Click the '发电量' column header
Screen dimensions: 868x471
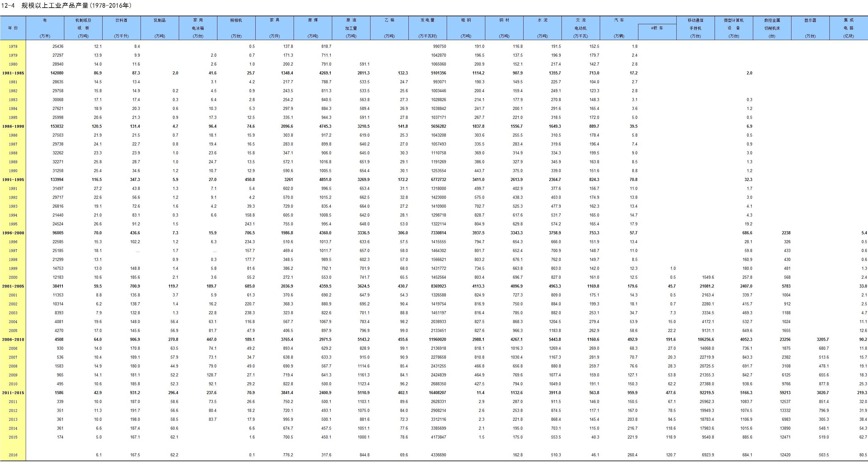(x=428, y=28)
